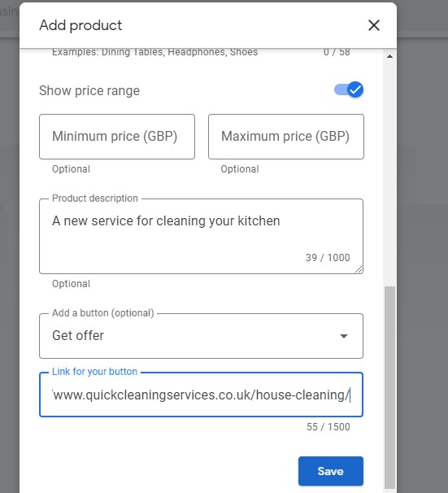The image size is (448, 493).
Task: Focus the Maximum price (GBP) field
Action: [x=286, y=137]
